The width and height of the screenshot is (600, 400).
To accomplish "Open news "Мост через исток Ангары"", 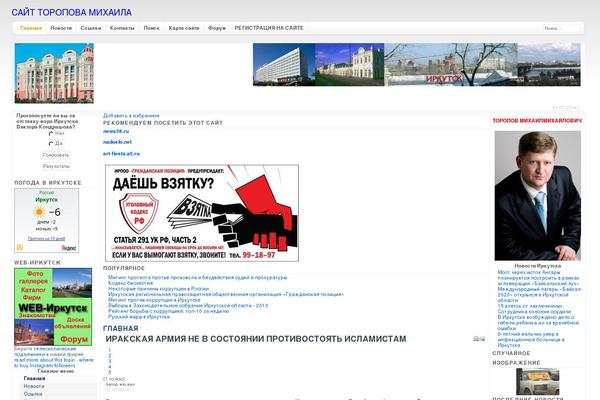I will [x=538, y=278].
